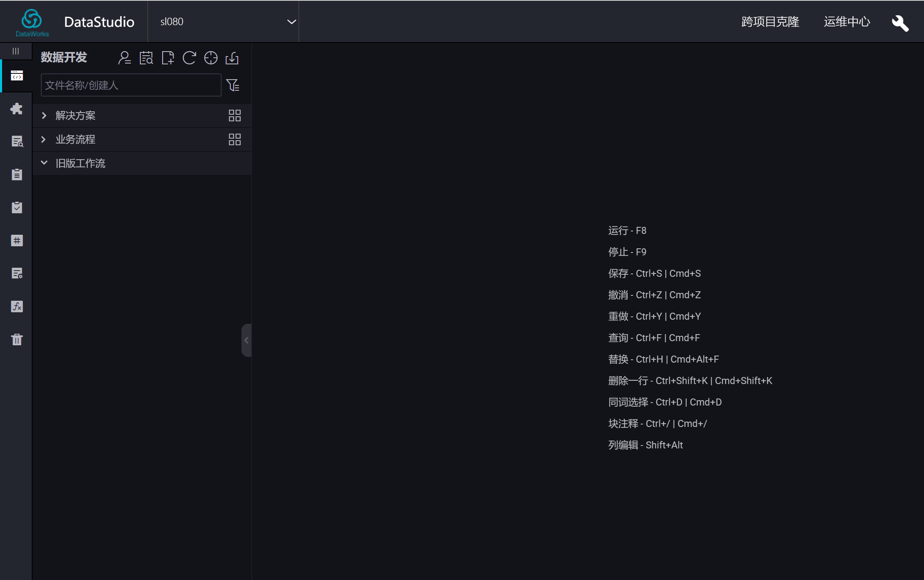This screenshot has width=924, height=580.
Task: Collapse the 旧版工作流 tree node
Action: (x=44, y=163)
